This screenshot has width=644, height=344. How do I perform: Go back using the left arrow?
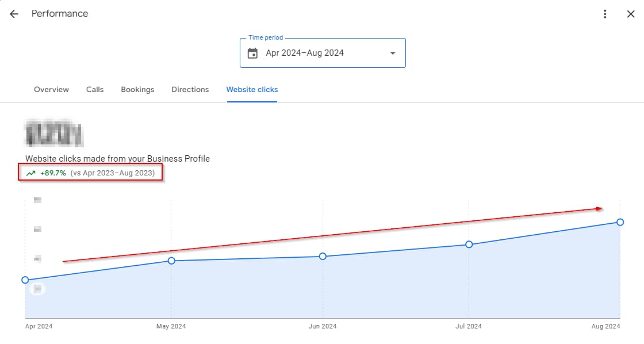pos(14,14)
